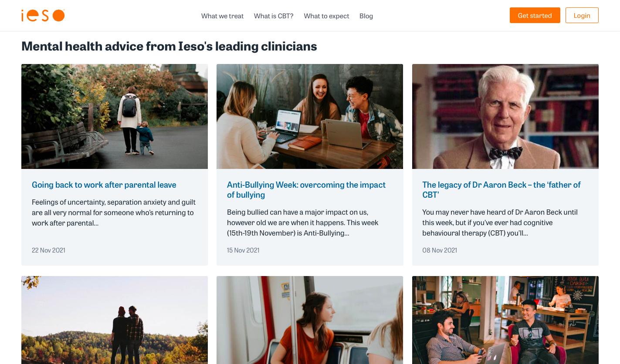View the Dr Aaron Beck portrait thumbnail

click(x=505, y=116)
